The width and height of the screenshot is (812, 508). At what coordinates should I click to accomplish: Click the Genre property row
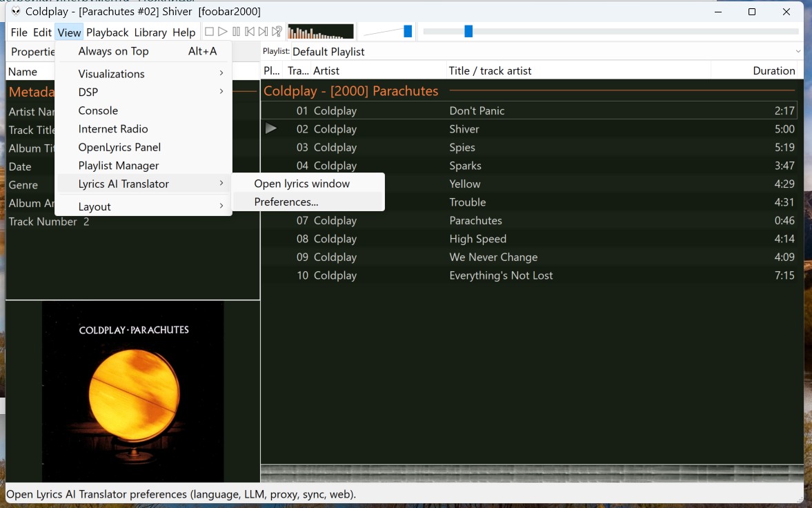(30, 184)
